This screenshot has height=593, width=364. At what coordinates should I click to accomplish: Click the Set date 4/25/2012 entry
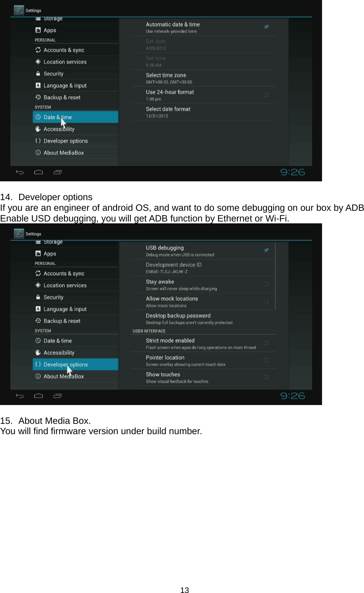point(204,44)
